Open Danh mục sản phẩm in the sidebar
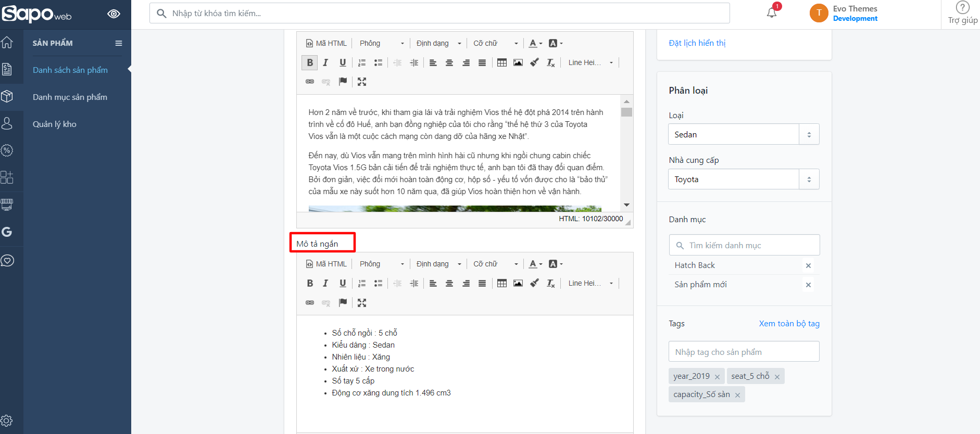Image resolution: width=980 pixels, height=434 pixels. [70, 97]
